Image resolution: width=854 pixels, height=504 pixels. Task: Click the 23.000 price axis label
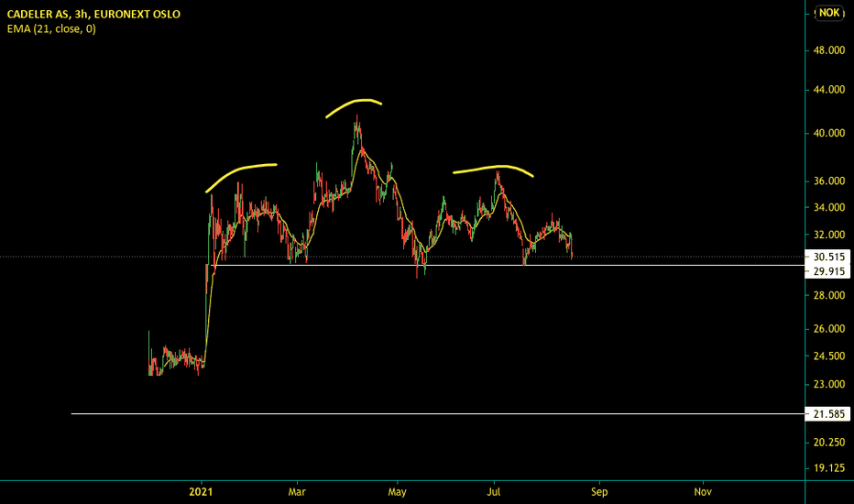pyautogui.click(x=829, y=384)
